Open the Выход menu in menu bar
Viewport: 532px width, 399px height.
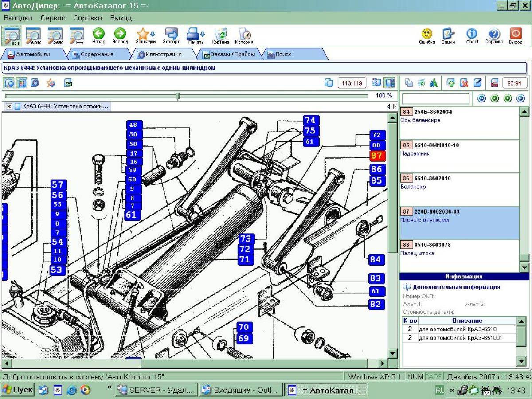click(x=121, y=18)
